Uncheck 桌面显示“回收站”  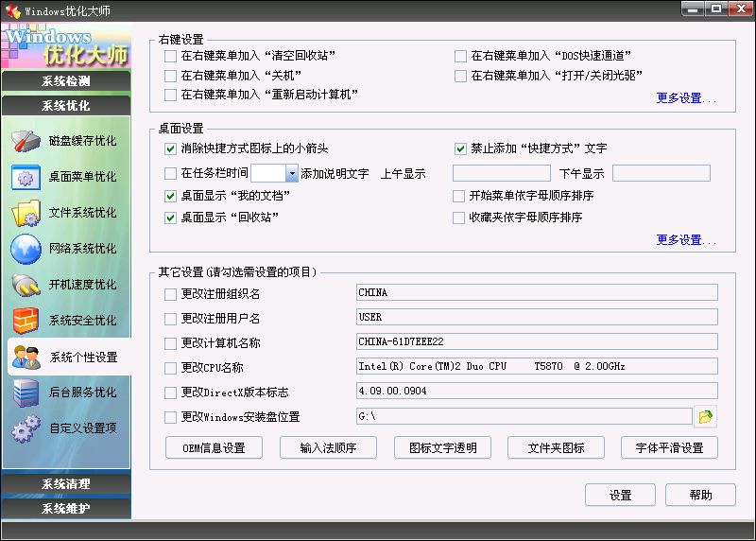[170, 218]
